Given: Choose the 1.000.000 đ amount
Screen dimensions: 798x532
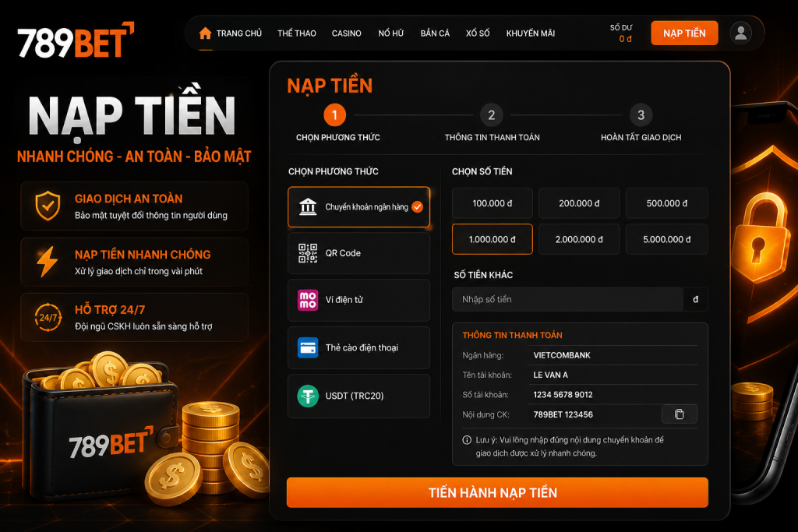Looking at the screenshot, I should tap(493, 239).
